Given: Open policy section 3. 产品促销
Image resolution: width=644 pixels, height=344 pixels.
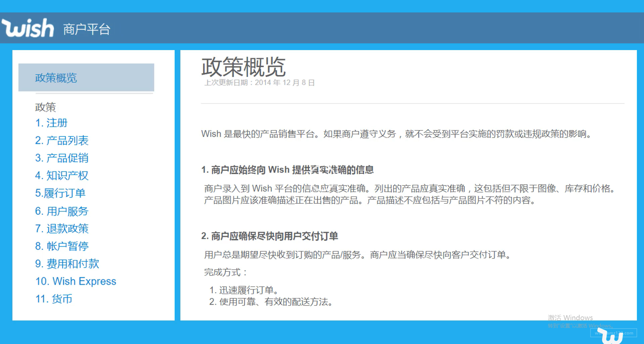Looking at the screenshot, I should pos(62,158).
